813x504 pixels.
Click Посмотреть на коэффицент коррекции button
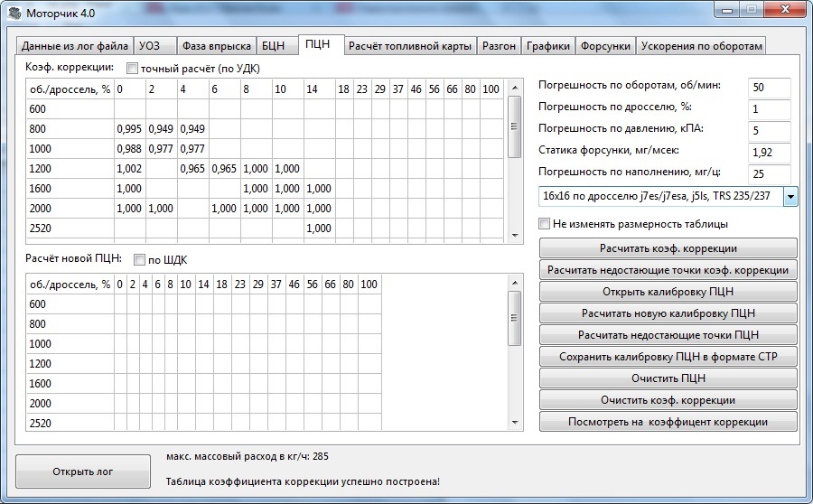[668, 422]
